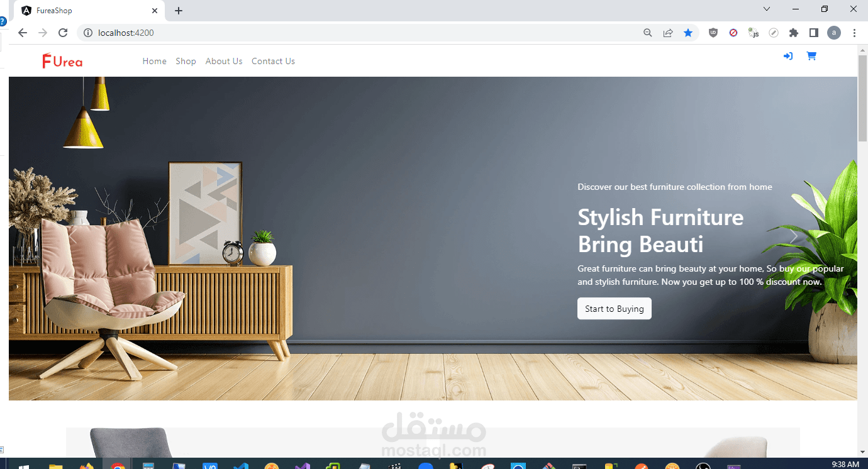
Task: Click the share page icon
Action: click(668, 33)
